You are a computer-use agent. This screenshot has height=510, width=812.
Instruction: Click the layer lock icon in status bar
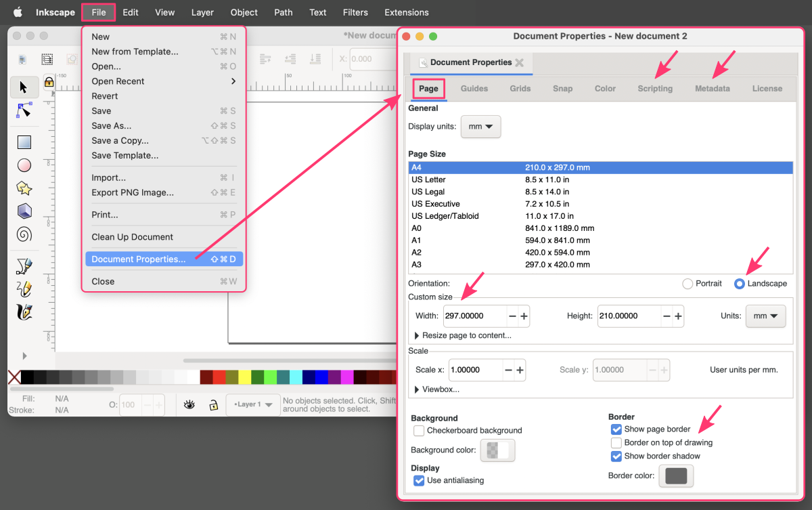(213, 405)
